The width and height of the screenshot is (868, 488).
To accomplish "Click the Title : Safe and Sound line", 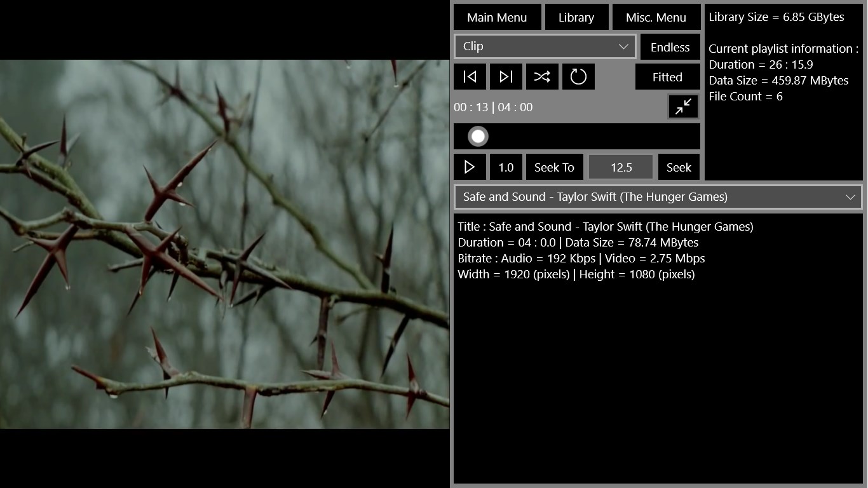I will pyautogui.click(x=606, y=227).
